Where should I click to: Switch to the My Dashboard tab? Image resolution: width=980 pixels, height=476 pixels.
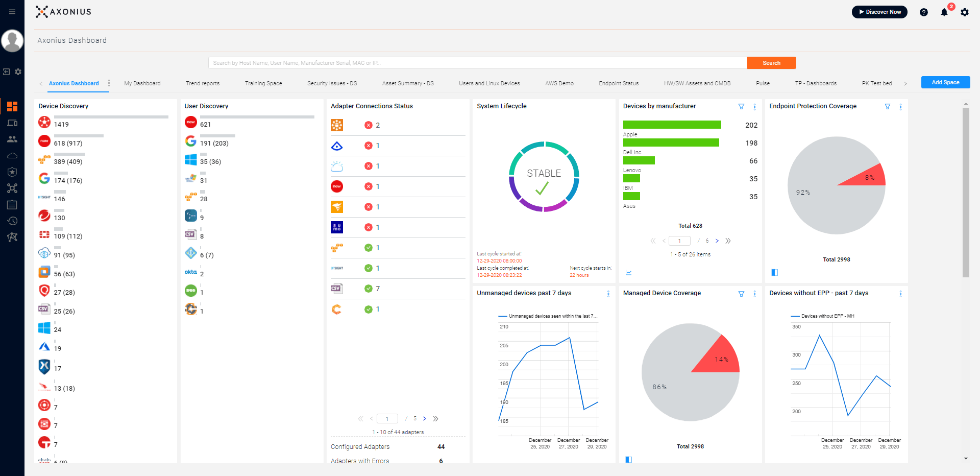pyautogui.click(x=142, y=83)
